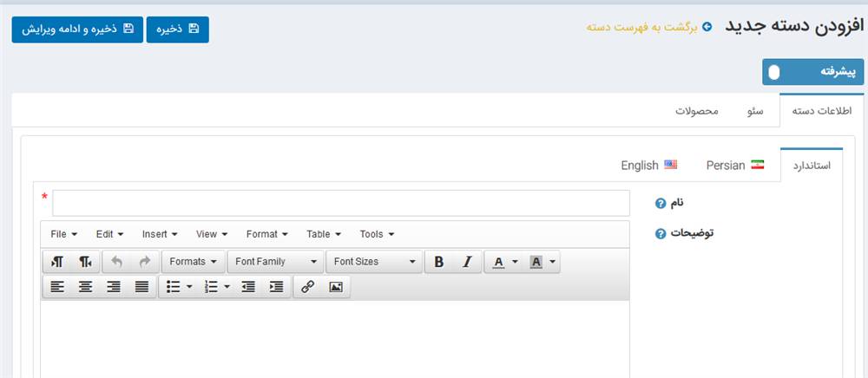Image resolution: width=868 pixels, height=378 pixels.
Task: Select the English language tab
Action: click(x=648, y=165)
